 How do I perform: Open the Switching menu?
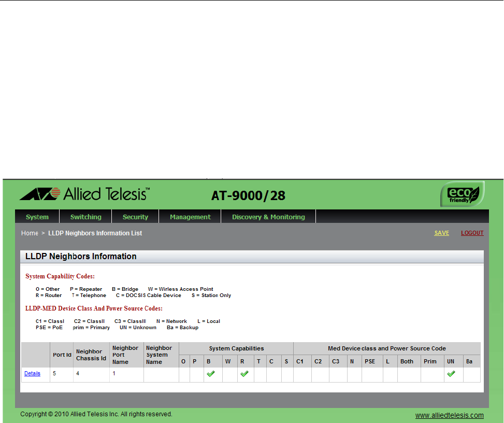tap(86, 217)
